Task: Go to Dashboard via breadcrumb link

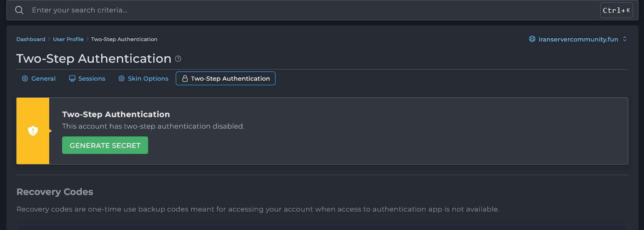Action: click(x=31, y=39)
